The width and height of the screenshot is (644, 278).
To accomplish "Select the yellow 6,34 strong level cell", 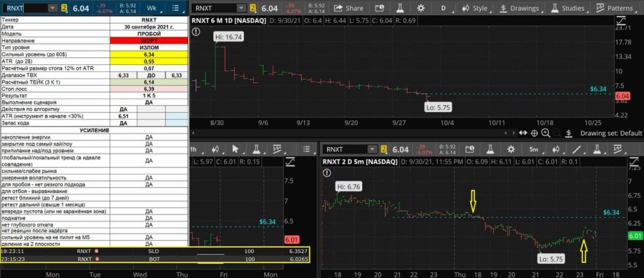I will tap(148, 54).
